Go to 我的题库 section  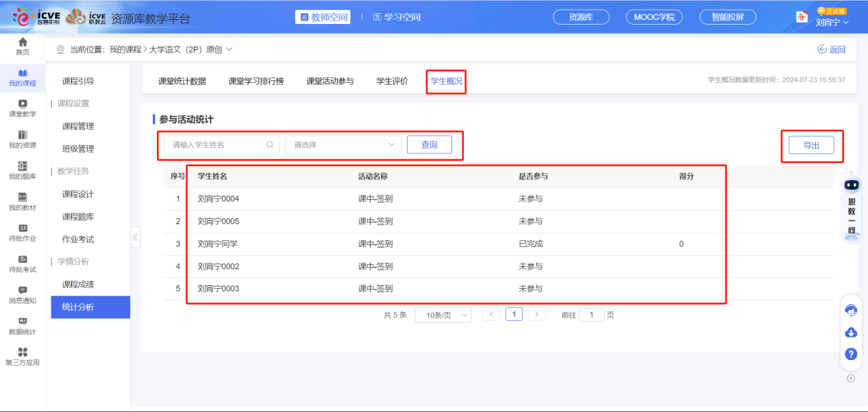point(23,170)
